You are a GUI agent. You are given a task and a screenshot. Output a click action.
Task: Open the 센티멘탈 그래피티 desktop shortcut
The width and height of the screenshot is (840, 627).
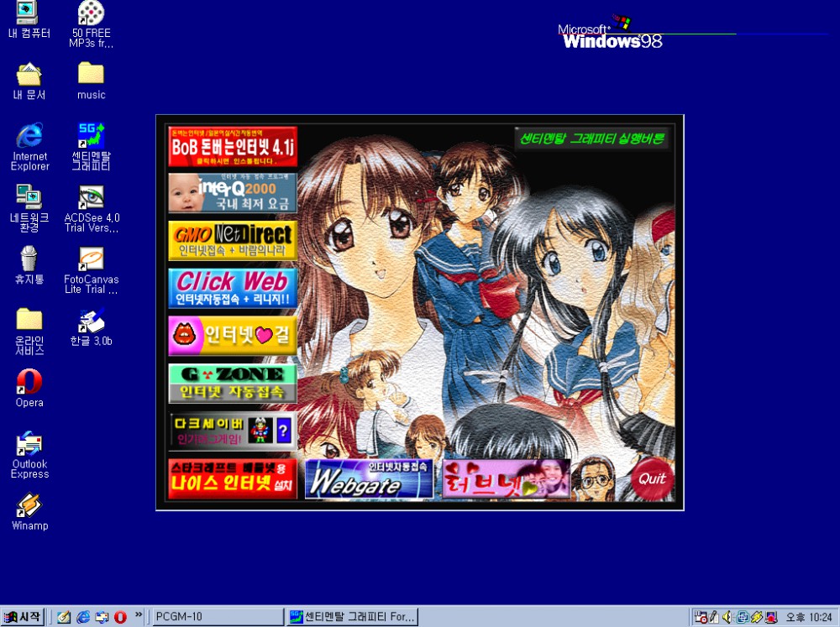91,136
